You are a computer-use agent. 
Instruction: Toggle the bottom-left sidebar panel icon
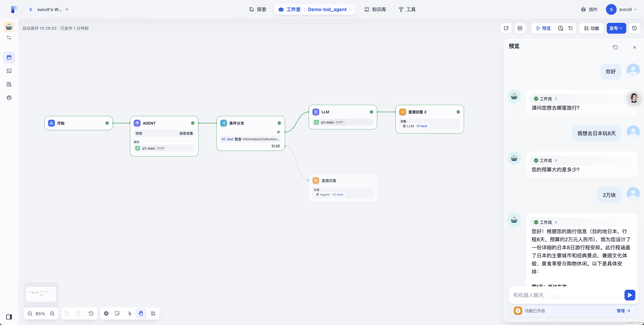(x=9, y=317)
